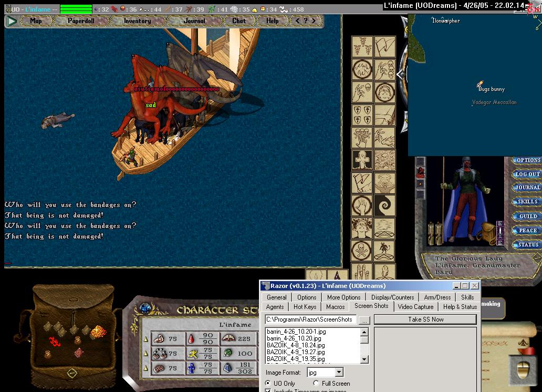Click the hand with single skull spell icon
The width and height of the screenshot is (542, 392).
click(x=362, y=92)
